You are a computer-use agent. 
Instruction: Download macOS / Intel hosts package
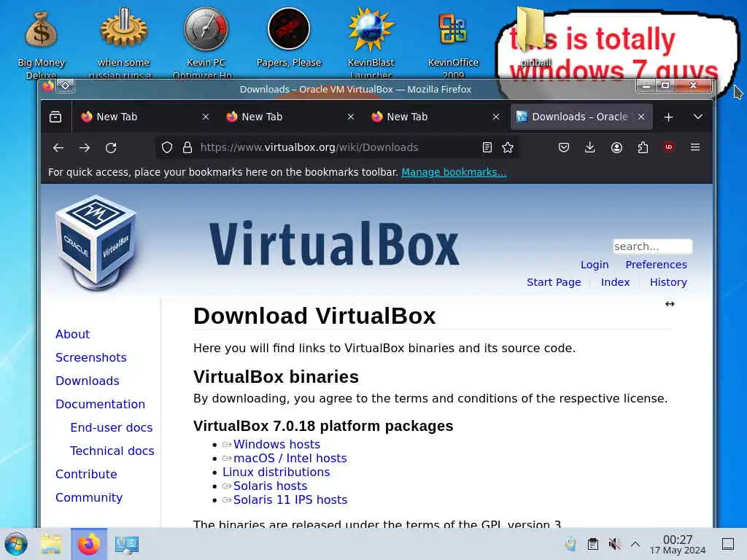(x=290, y=458)
